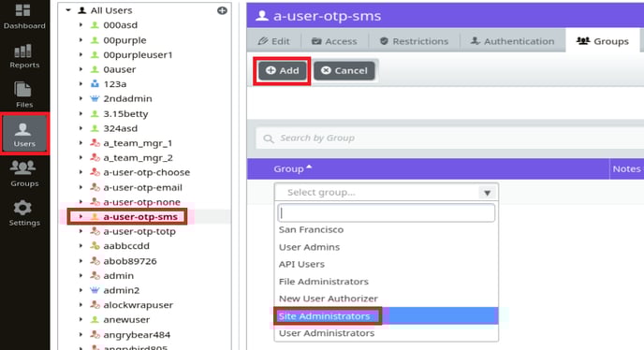Sort by the Group column header
644x350 pixels.
(x=292, y=168)
